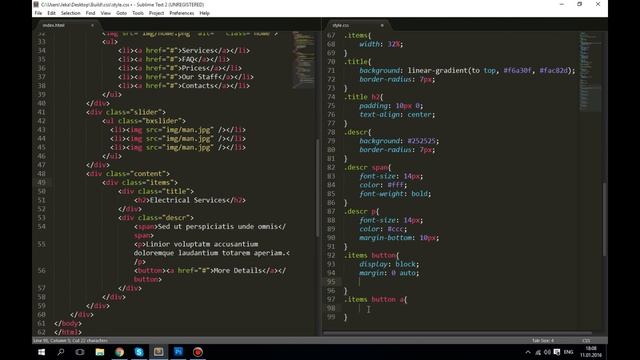640x360 pixels.
Task: Open the Find menu
Action: coord(90,13)
